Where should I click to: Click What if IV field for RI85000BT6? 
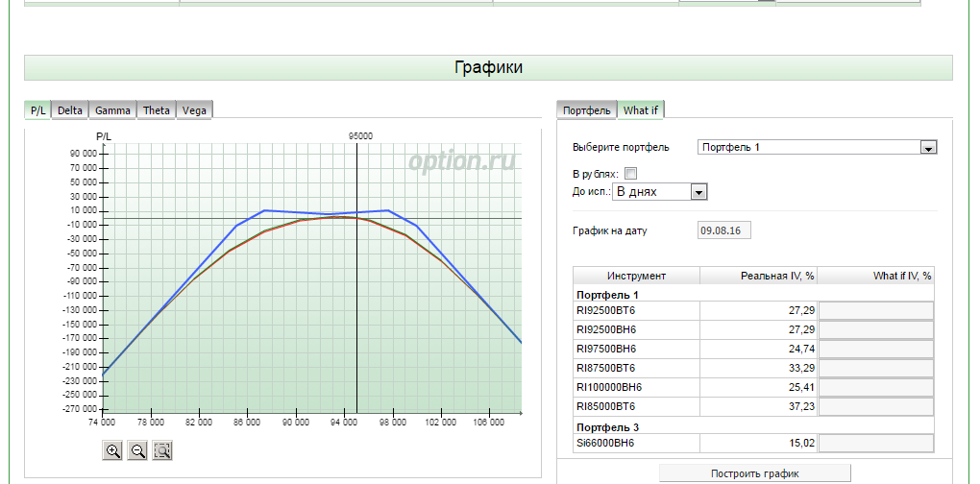[x=876, y=406]
